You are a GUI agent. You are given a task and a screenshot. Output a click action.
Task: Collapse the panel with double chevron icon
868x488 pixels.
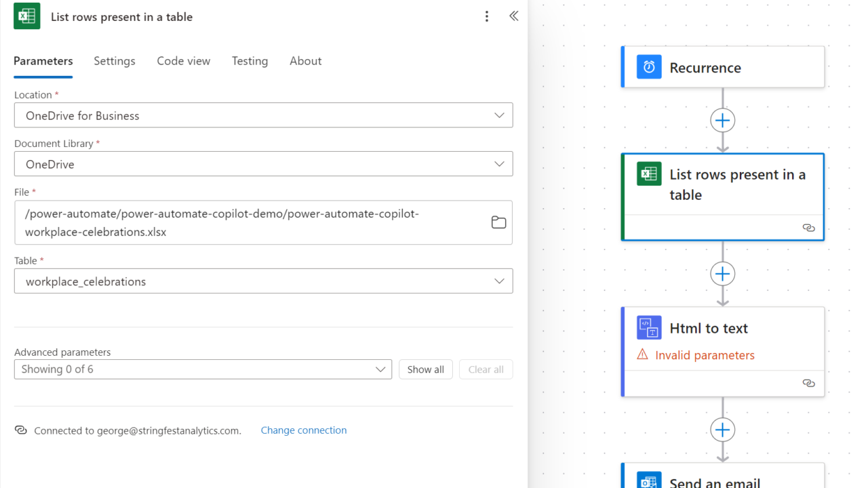tap(513, 16)
